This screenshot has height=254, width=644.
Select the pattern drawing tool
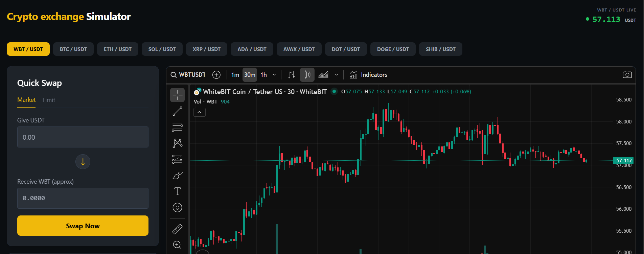pos(177,143)
